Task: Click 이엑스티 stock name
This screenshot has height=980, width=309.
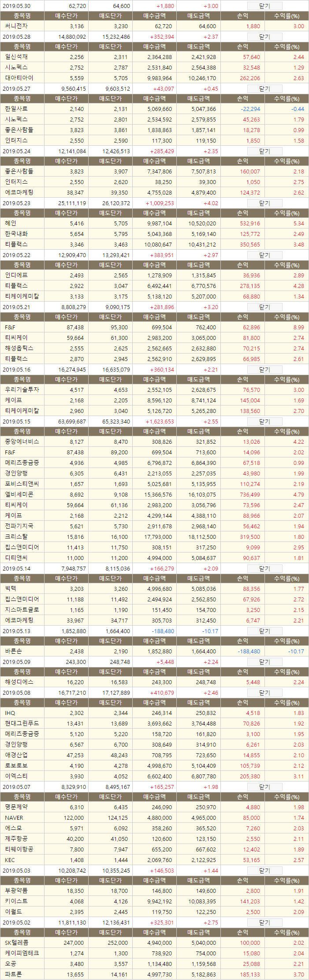Action: point(16,776)
